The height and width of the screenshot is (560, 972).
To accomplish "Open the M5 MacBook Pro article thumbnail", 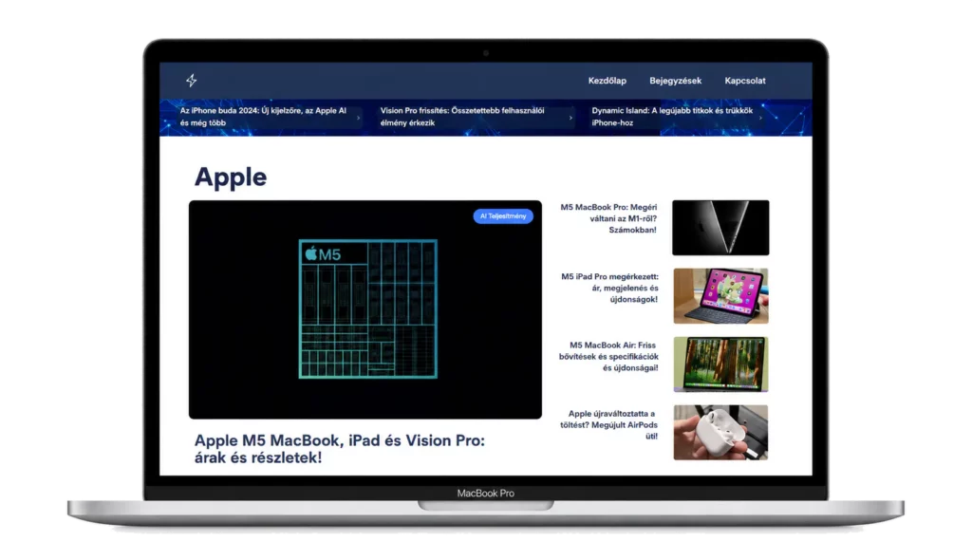I will 720,228.
